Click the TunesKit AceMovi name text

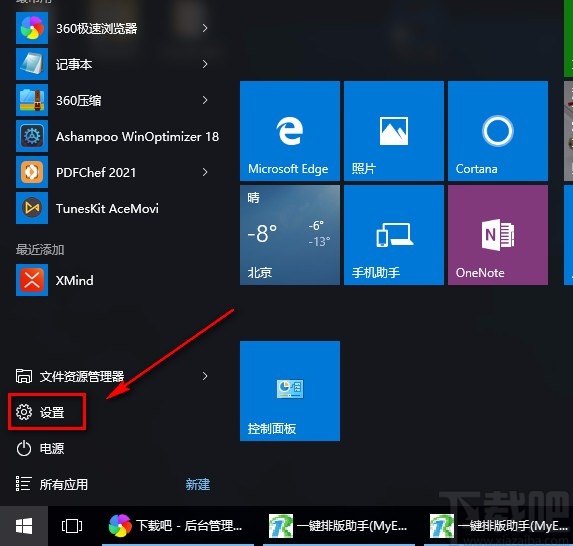(107, 208)
